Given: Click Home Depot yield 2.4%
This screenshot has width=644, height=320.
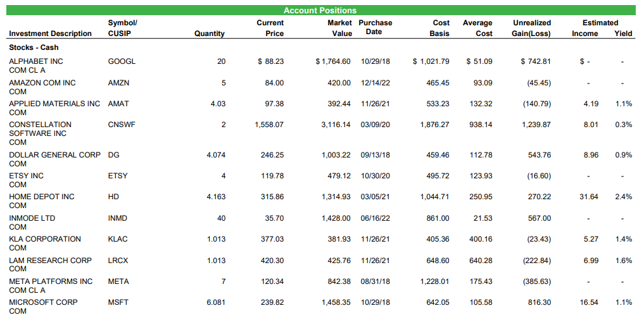Looking at the screenshot, I should coord(624,197).
